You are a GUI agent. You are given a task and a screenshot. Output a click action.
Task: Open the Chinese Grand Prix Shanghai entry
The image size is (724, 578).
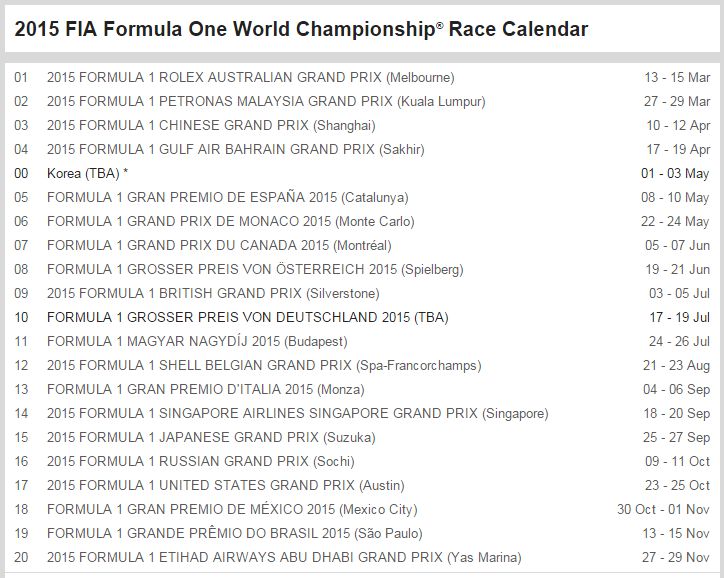click(210, 125)
